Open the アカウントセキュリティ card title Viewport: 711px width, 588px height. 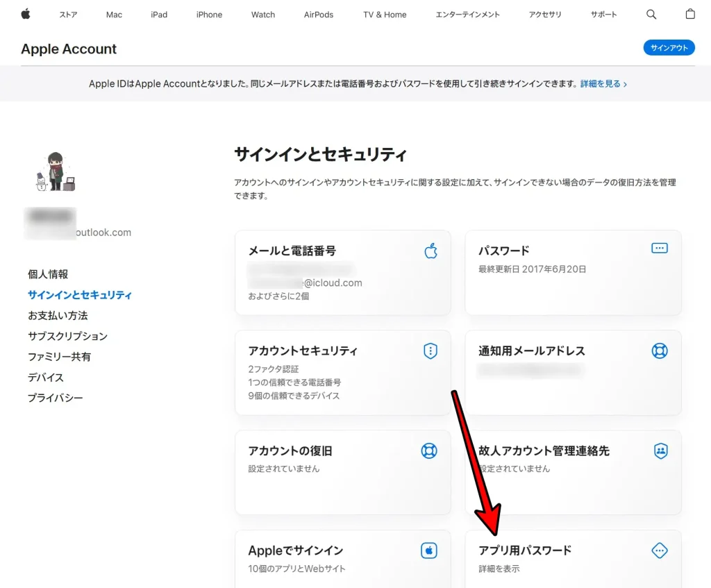tap(303, 351)
